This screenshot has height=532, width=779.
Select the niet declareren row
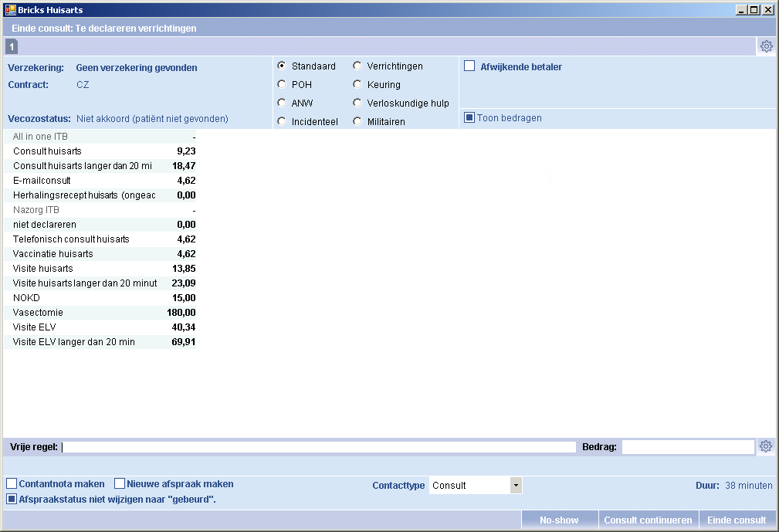[100, 225]
